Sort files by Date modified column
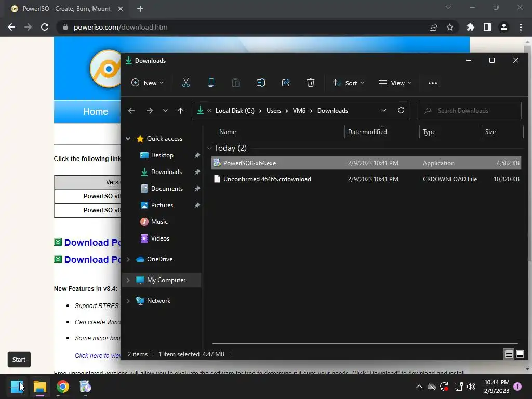Screen dimensions: 532x399 click(367, 132)
